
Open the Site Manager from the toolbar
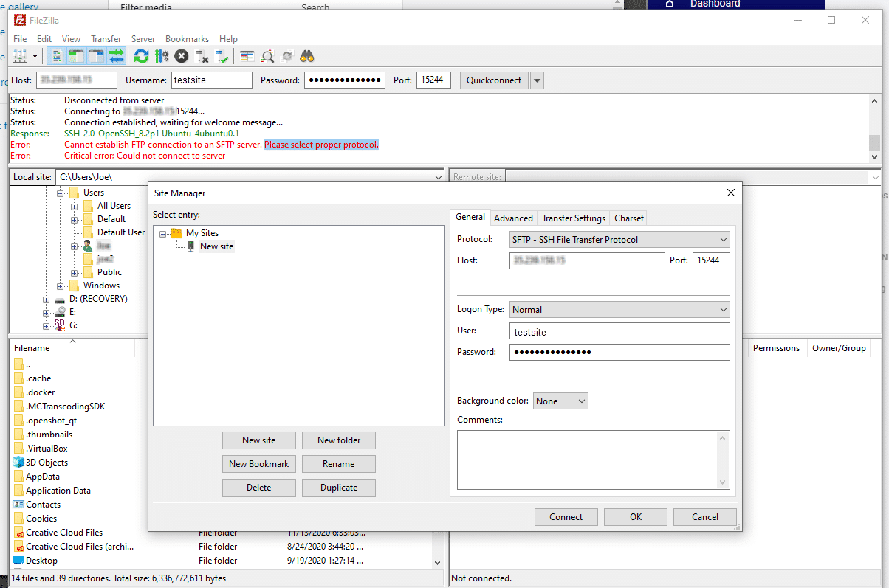pyautogui.click(x=21, y=55)
